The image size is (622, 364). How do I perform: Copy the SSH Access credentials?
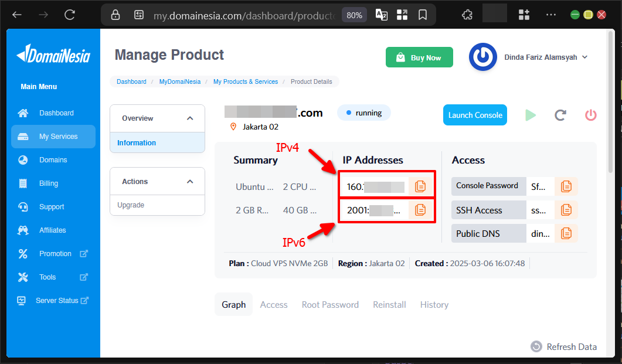pyautogui.click(x=566, y=209)
